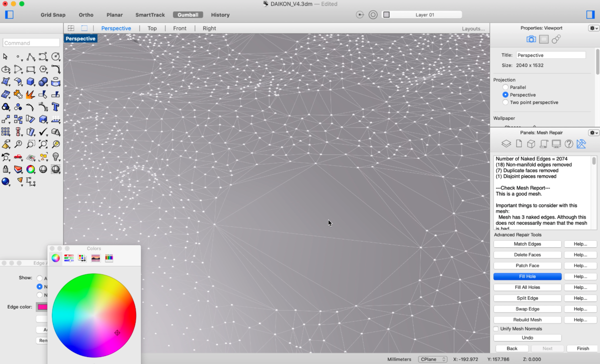Open Properties panel gear options menu
Image resolution: width=600 pixels, height=364 pixels.
click(x=593, y=28)
